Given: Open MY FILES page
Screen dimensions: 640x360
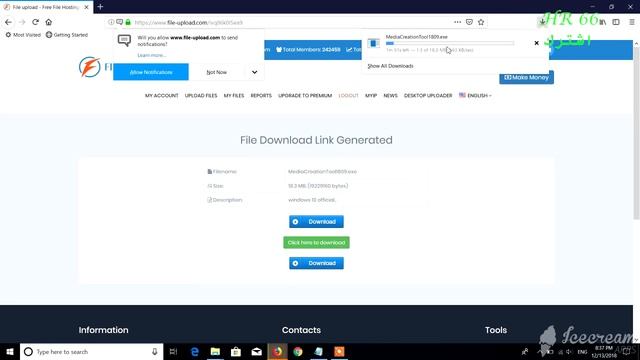Looking at the screenshot, I should 234,96.
